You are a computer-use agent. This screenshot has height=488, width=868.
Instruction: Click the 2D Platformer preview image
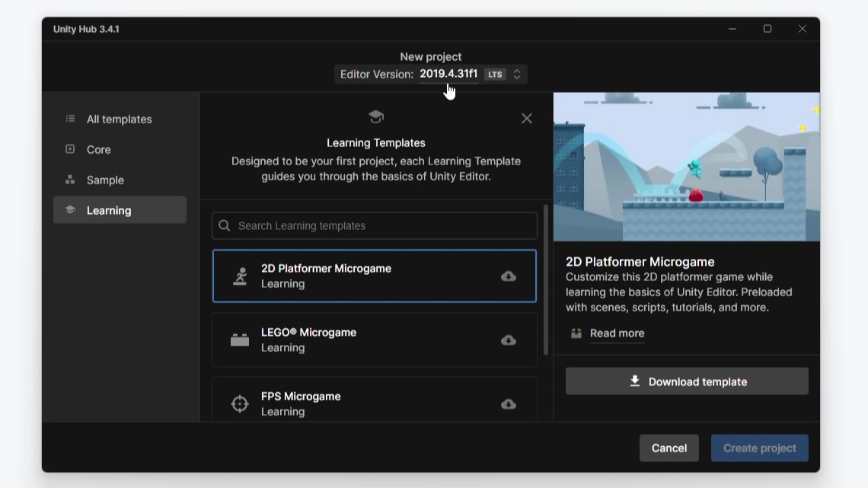[687, 167]
